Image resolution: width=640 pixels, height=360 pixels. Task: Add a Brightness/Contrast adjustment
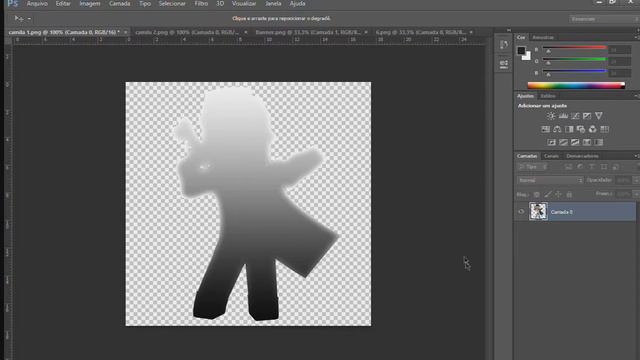[551, 116]
